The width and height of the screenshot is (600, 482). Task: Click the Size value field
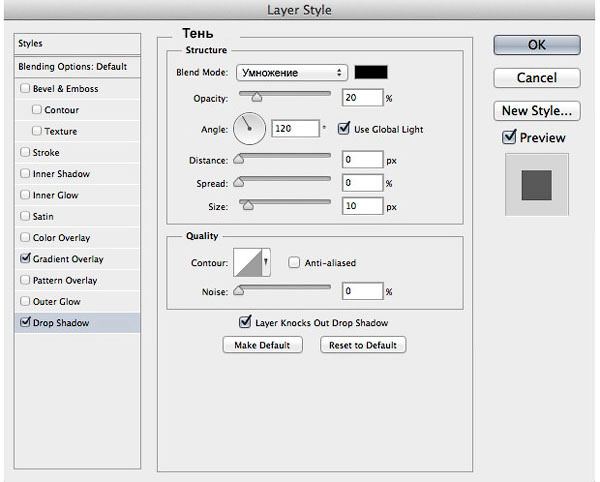click(x=362, y=206)
